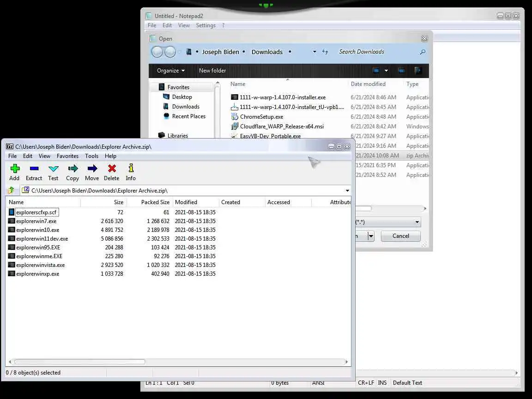532x399 pixels.
Task: Go up one folder level in 7-Zip
Action: point(11,190)
